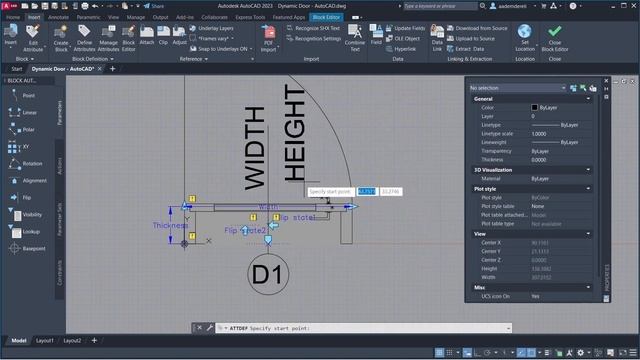The height and width of the screenshot is (360, 640).
Task: Select the Rotation parameter tool
Action: [x=26, y=164]
